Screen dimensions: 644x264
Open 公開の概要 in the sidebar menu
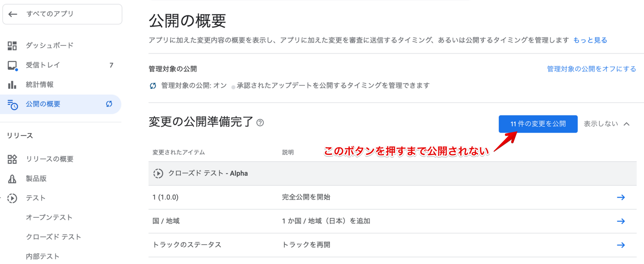(43, 104)
